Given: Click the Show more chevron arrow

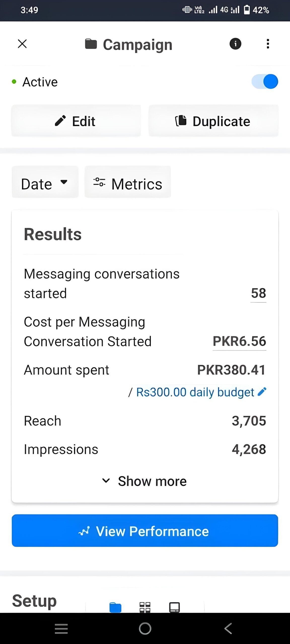Looking at the screenshot, I should pyautogui.click(x=106, y=481).
